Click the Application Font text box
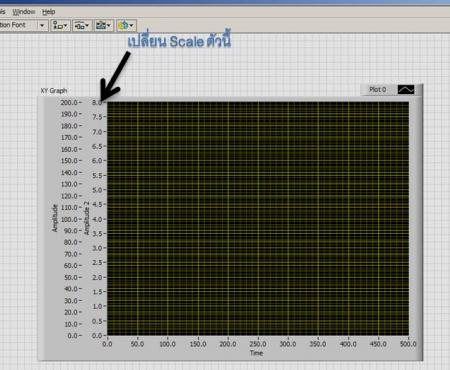The image size is (450, 370). [17, 25]
